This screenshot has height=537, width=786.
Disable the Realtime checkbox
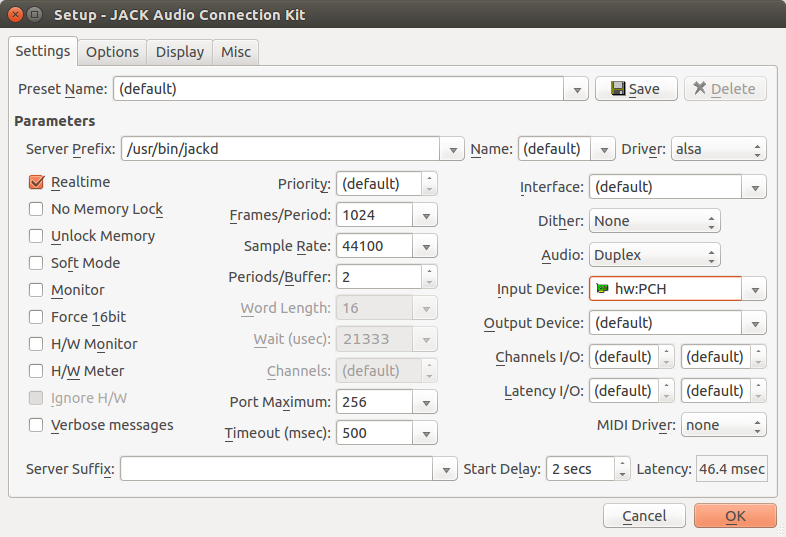pyautogui.click(x=36, y=182)
